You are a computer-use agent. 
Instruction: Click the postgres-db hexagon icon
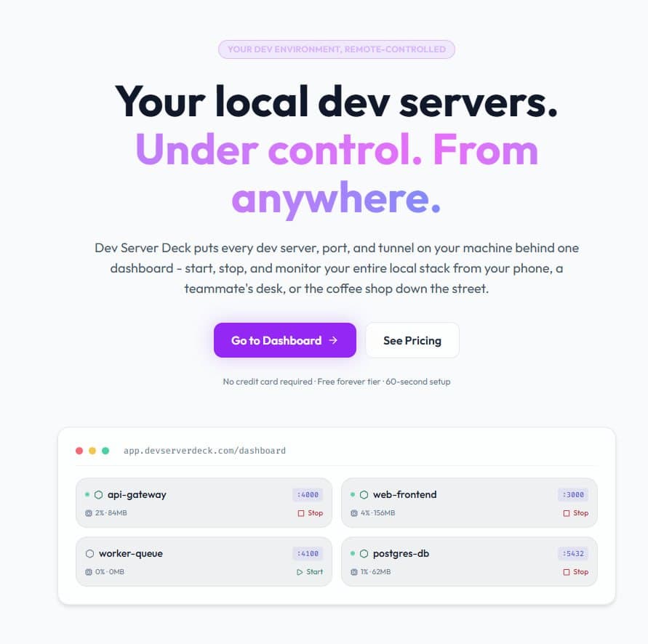[364, 554]
